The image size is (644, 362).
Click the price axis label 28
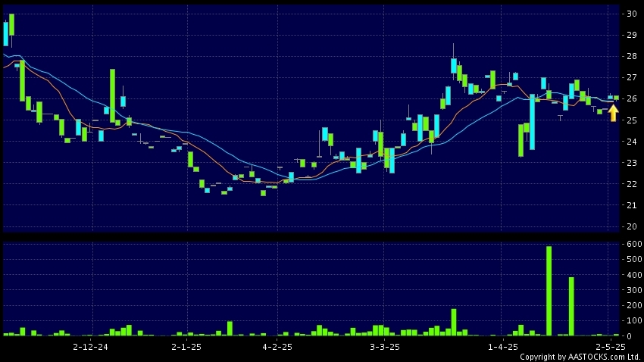coord(632,56)
